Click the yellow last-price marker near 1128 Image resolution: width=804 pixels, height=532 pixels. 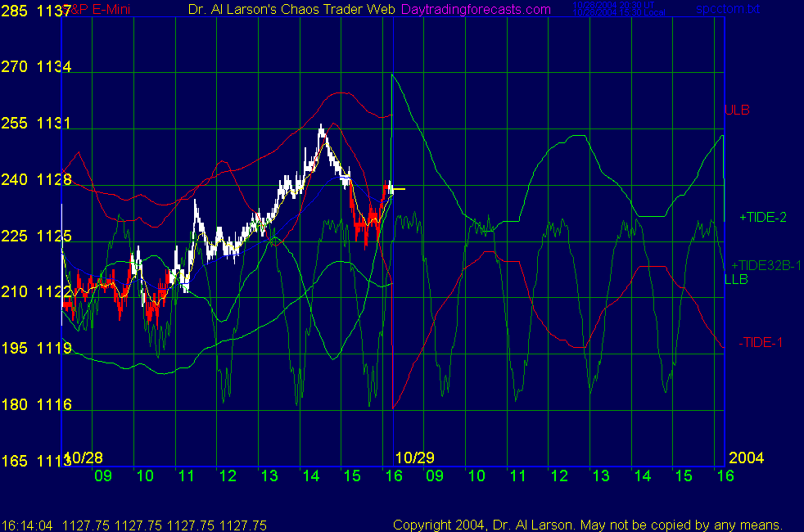pyautogui.click(x=400, y=190)
